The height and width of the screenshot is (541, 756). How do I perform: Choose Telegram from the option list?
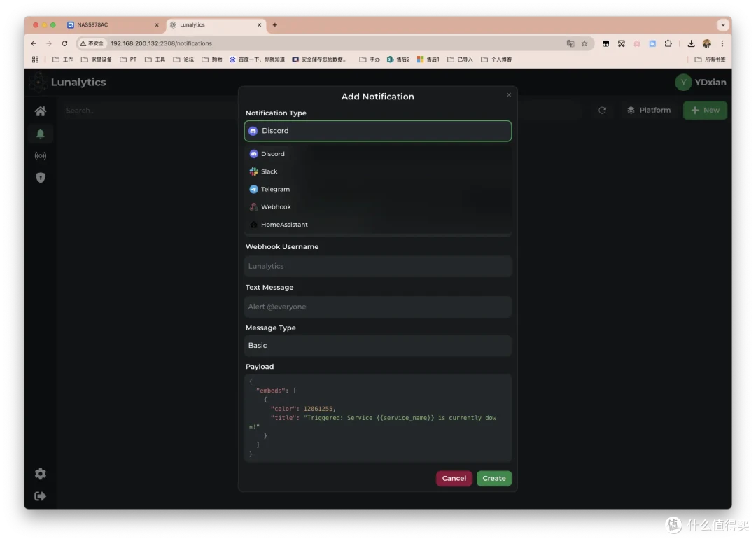pyautogui.click(x=377, y=190)
